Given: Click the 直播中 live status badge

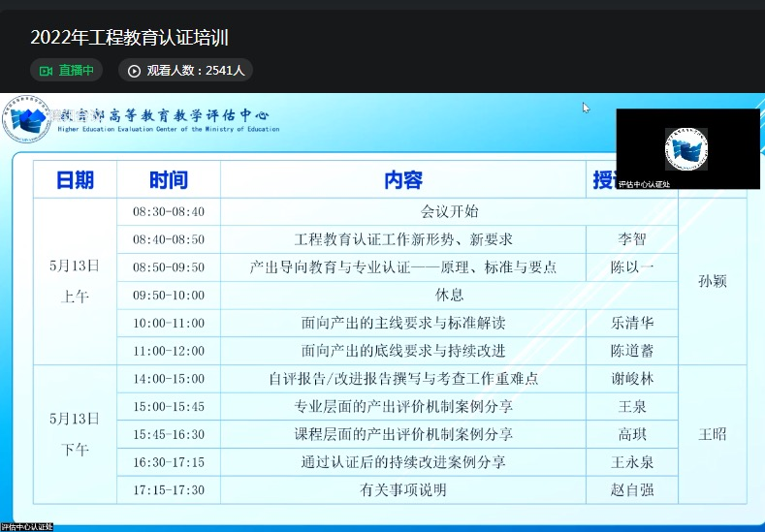Looking at the screenshot, I should tap(66, 71).
